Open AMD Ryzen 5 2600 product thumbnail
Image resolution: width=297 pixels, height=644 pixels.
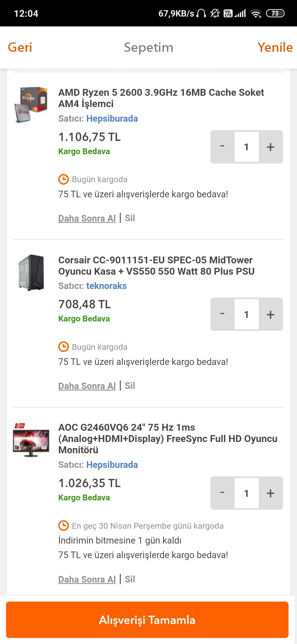(31, 104)
